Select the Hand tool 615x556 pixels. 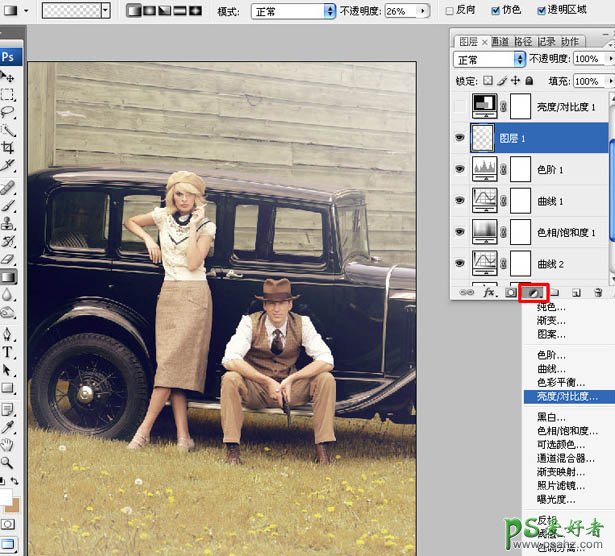tap(8, 444)
